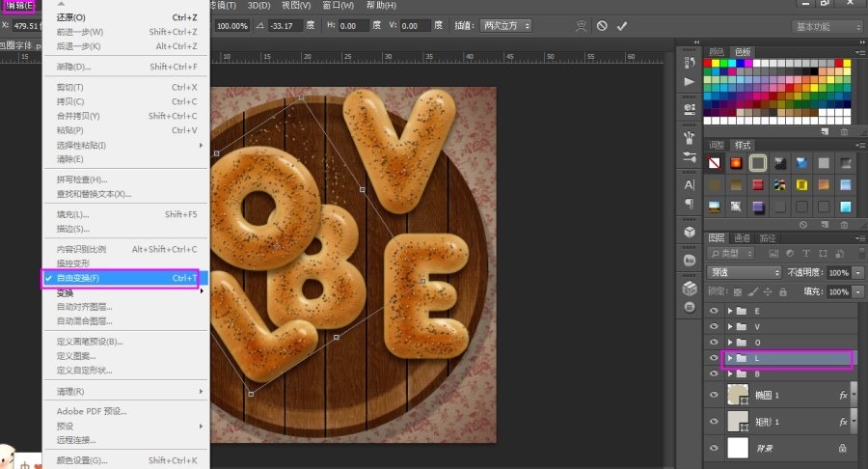Open the Kuler 'ku' panel icon
Viewport: 868px width, 469px height.
(x=690, y=260)
